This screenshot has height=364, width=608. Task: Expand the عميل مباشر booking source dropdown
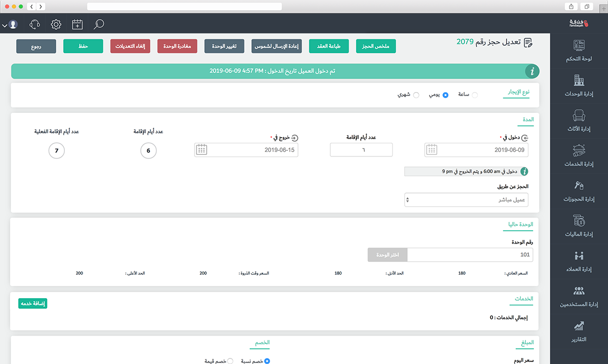(x=466, y=199)
